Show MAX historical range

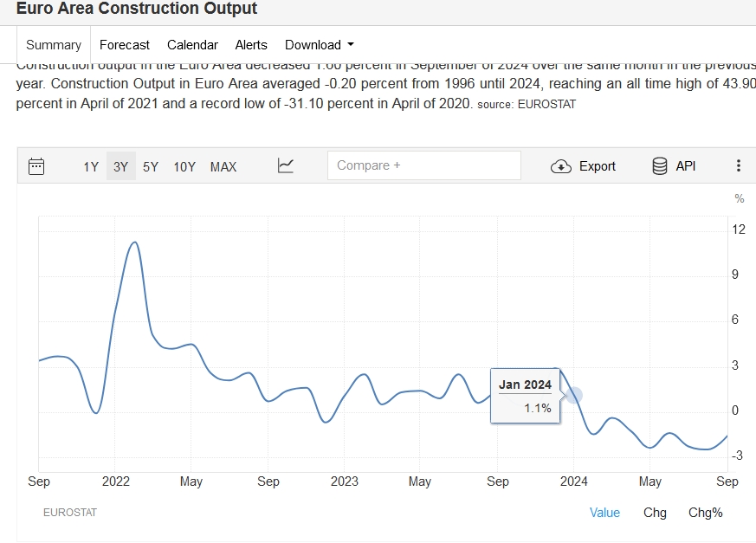coord(223,167)
